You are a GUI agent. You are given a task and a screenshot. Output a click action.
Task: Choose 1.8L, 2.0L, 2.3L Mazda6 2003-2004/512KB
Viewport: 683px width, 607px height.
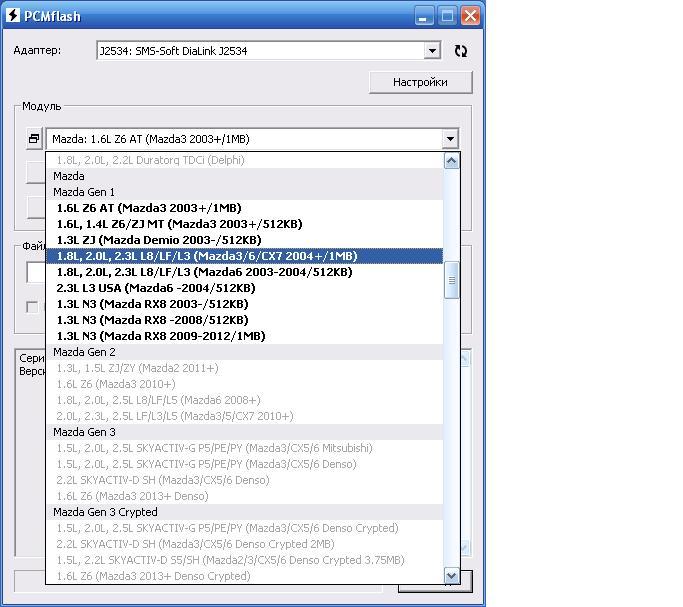coord(244,272)
